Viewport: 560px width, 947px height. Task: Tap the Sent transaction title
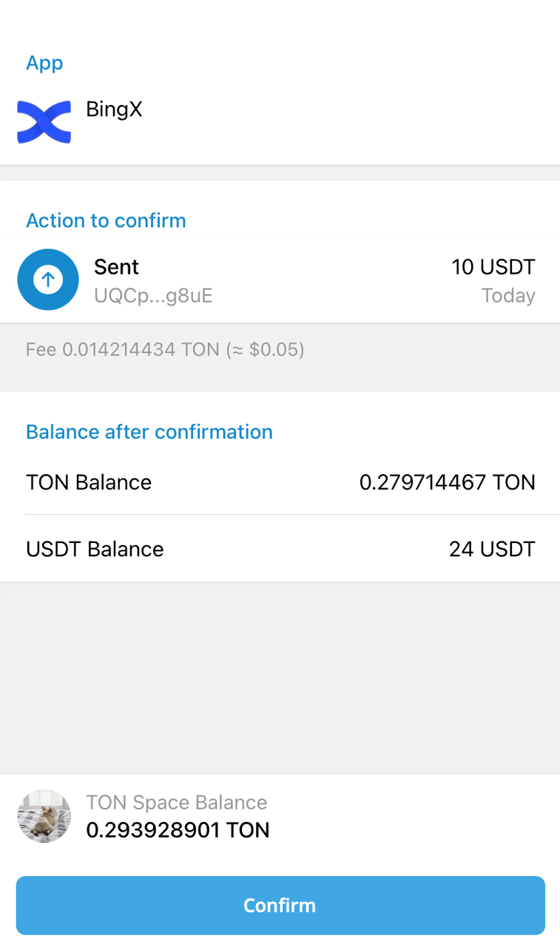coord(117,267)
